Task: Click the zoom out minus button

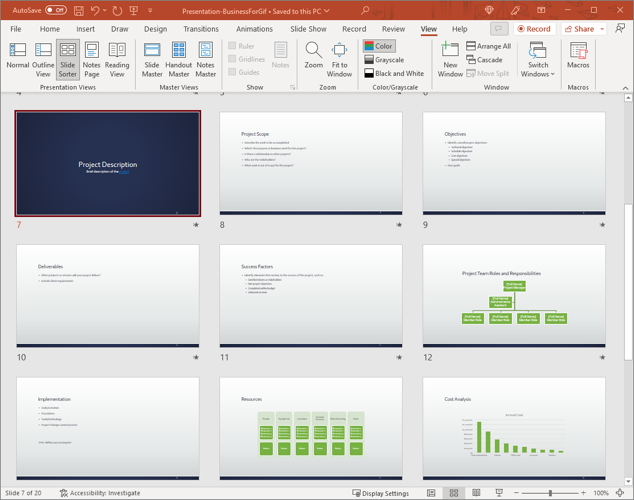Action: (x=516, y=493)
